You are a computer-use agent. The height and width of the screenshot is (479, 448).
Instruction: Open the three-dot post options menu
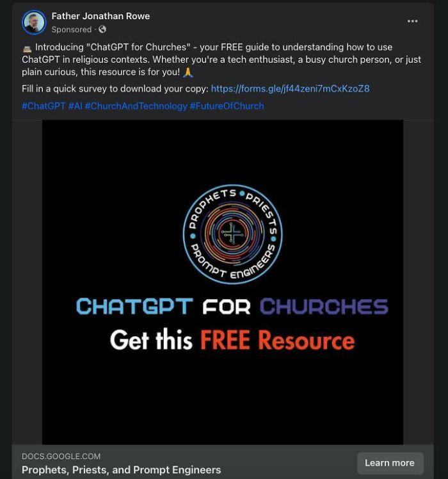coord(412,21)
